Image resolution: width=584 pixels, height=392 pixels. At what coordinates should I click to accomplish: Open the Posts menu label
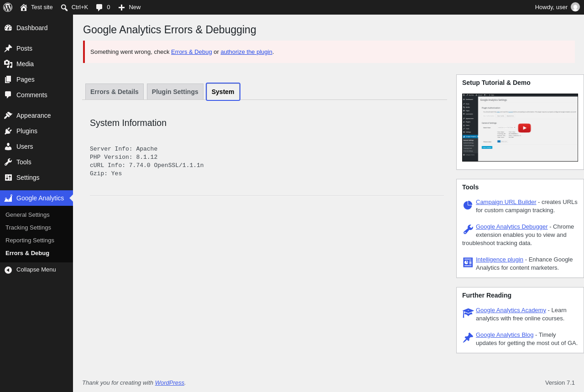[x=24, y=48]
